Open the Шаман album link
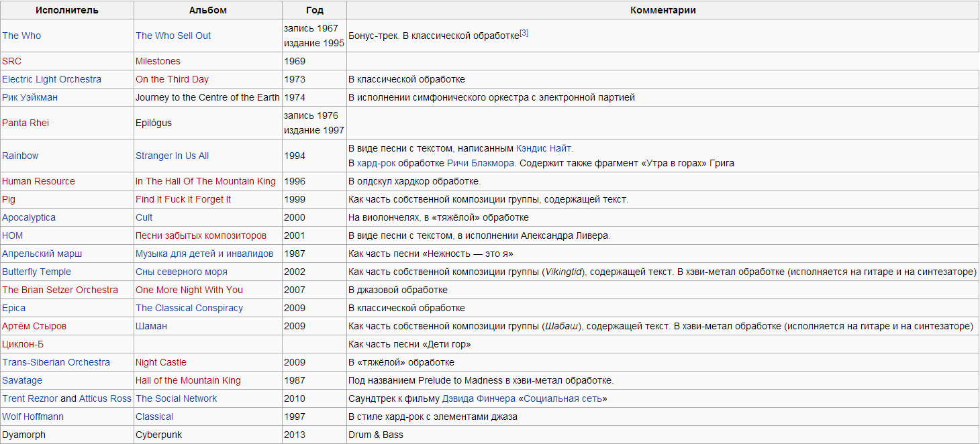 [x=151, y=326]
